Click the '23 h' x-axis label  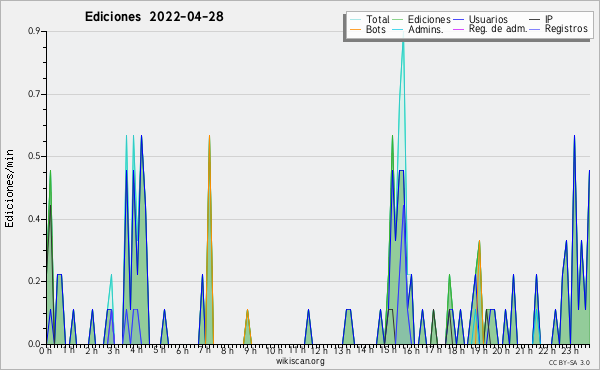coord(569,350)
